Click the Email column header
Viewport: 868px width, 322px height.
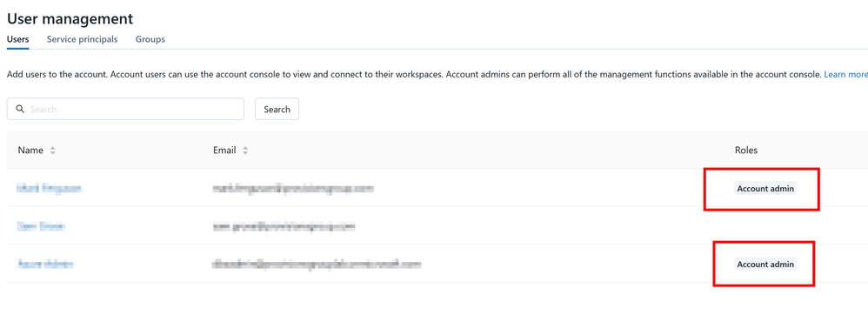pos(224,151)
